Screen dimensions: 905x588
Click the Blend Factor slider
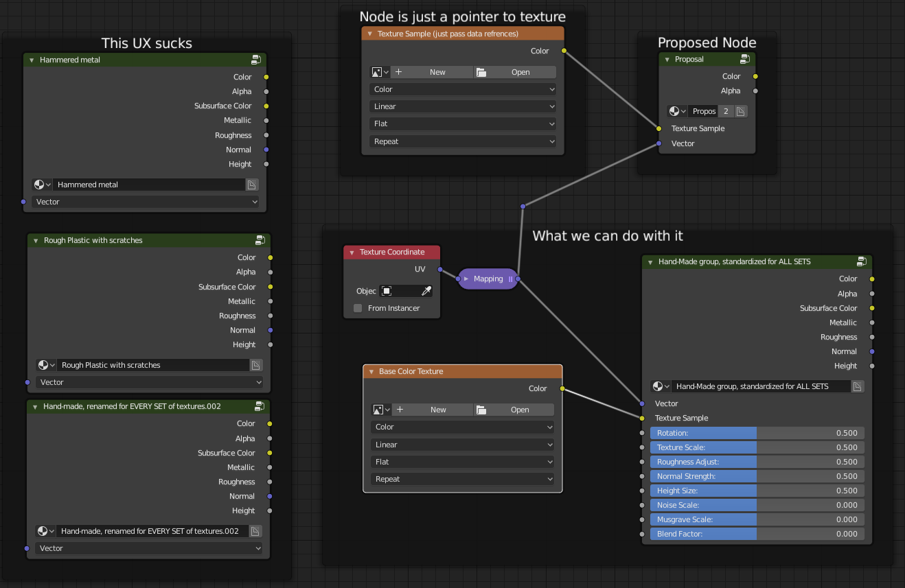click(x=757, y=534)
